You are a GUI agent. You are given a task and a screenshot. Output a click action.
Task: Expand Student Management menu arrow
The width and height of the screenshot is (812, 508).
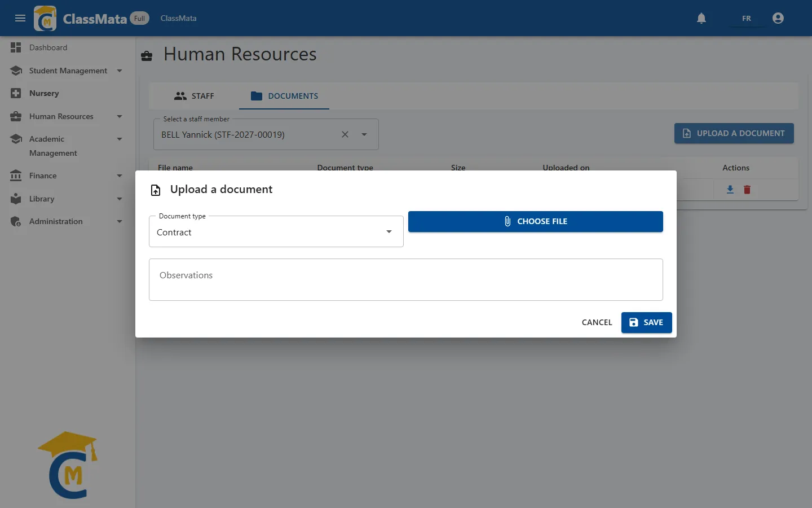pos(120,71)
